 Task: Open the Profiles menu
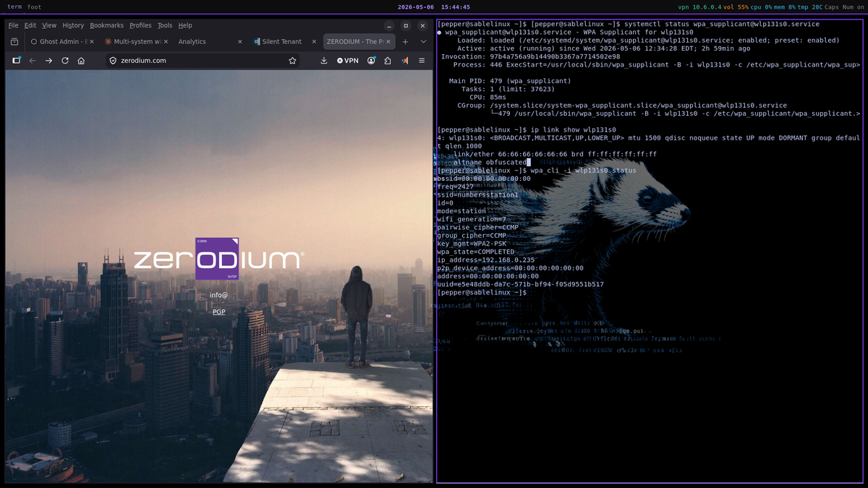point(140,25)
